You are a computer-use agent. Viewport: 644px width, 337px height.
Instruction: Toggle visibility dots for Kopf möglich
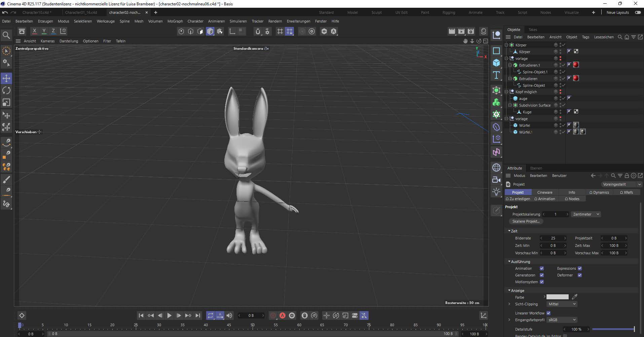pyautogui.click(x=560, y=92)
